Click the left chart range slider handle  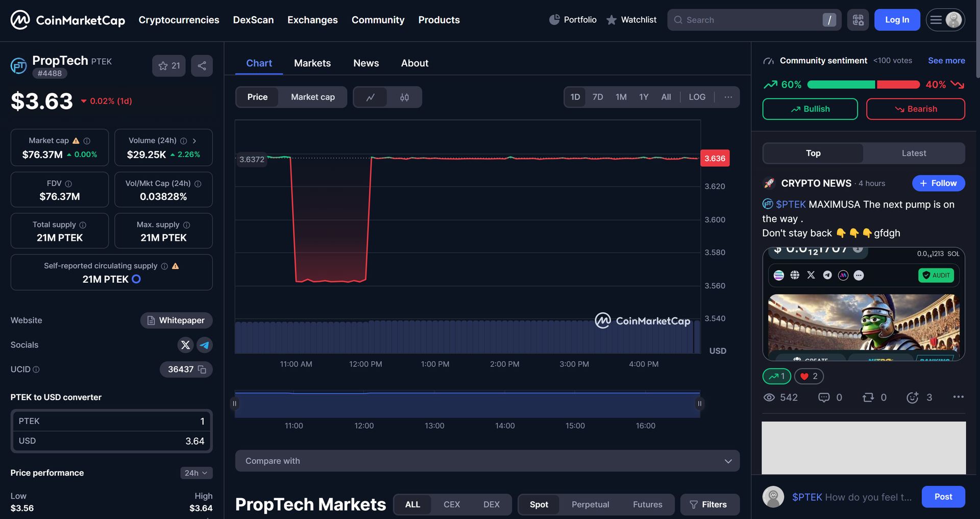click(234, 404)
